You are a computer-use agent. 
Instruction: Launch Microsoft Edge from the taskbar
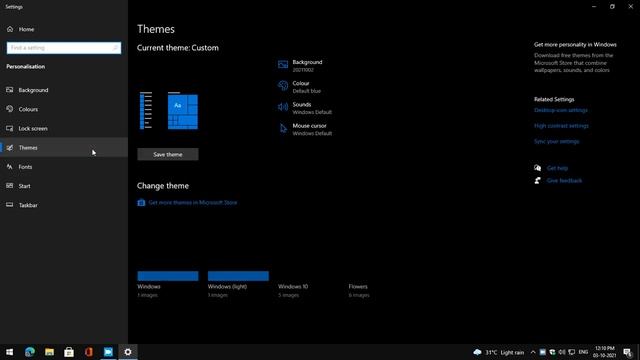[29, 352]
